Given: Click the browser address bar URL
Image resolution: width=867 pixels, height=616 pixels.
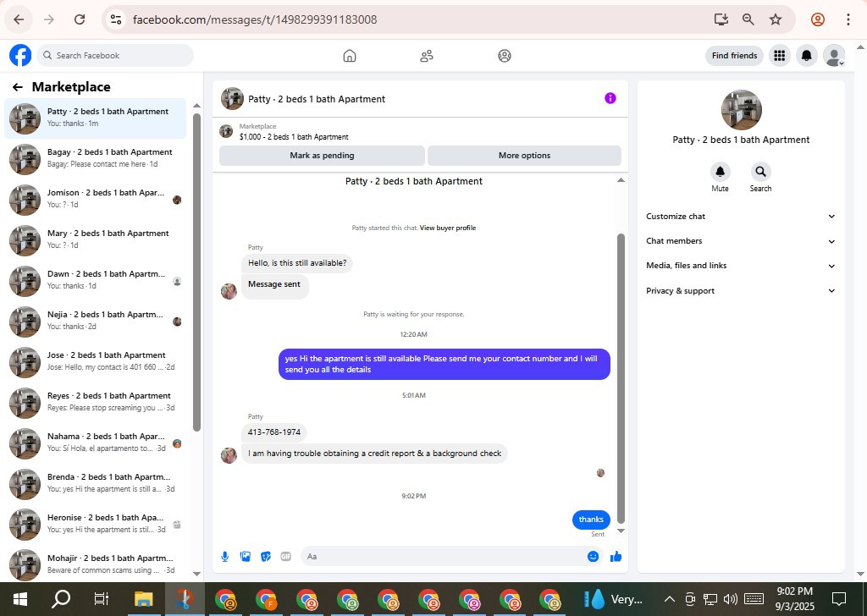Looking at the screenshot, I should point(255,20).
